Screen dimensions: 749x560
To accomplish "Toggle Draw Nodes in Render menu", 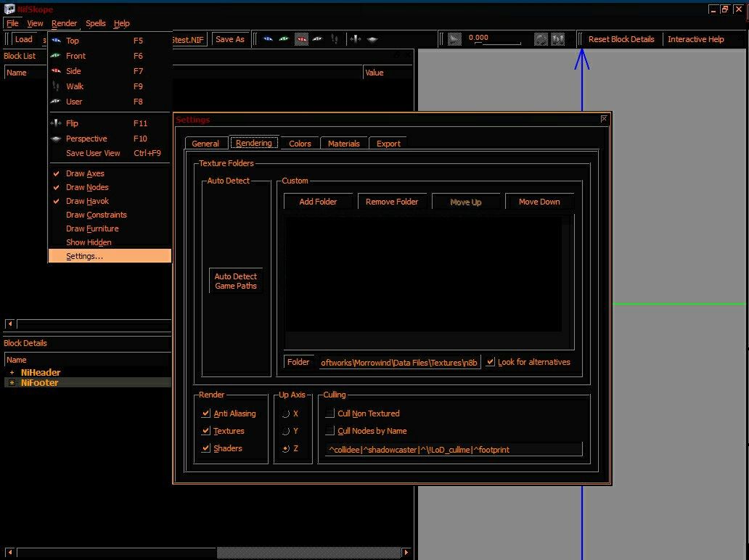I will (110, 187).
